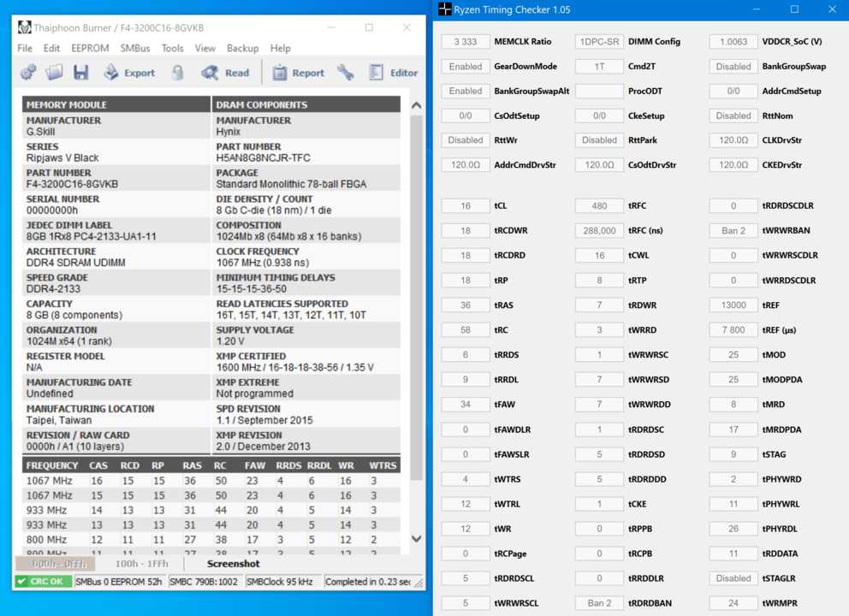Click the lock write-protection icon
The width and height of the screenshot is (849, 616).
pos(178,72)
